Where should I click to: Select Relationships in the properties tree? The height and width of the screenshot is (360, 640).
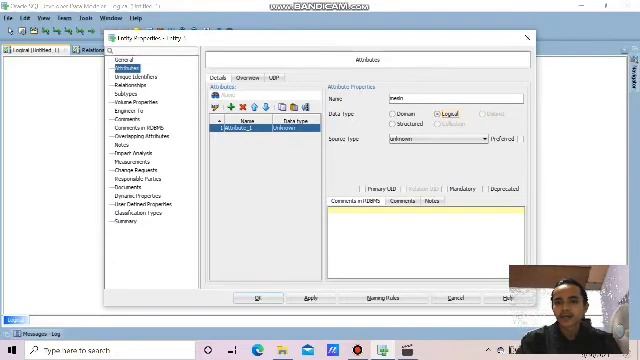click(x=130, y=85)
